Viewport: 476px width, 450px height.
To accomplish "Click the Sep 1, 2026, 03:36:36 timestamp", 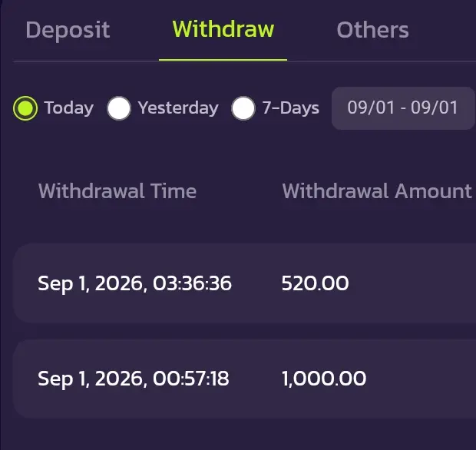I will (134, 283).
